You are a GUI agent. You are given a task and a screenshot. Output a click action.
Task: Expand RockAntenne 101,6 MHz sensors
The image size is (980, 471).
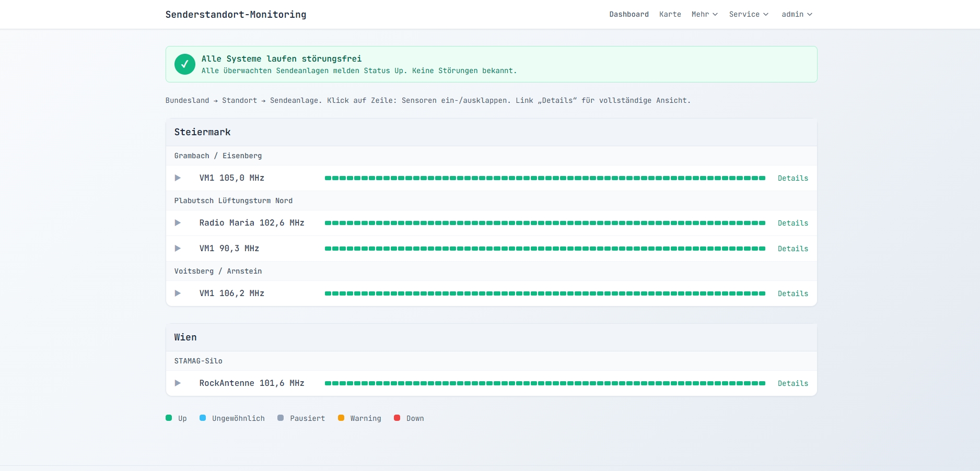click(x=178, y=383)
